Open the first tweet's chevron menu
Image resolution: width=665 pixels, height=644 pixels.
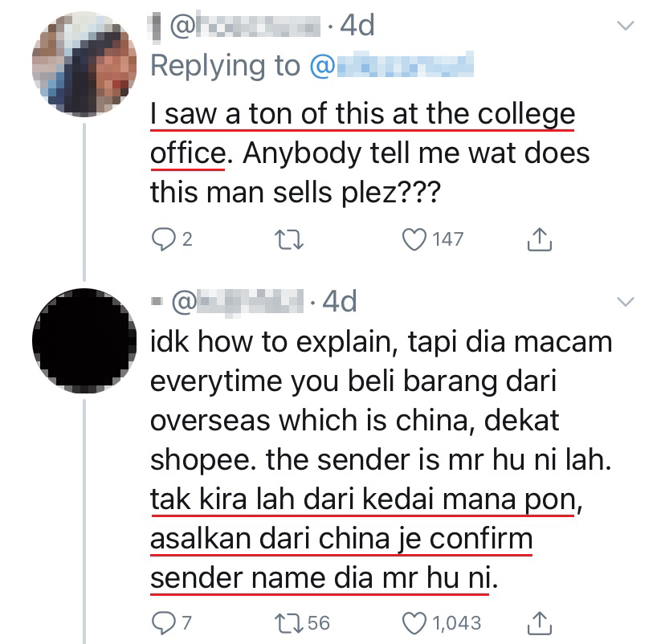click(625, 26)
